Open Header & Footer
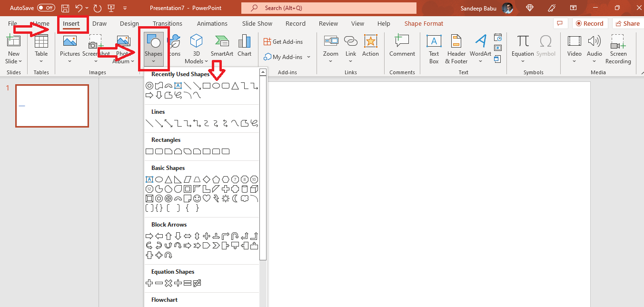 (x=456, y=50)
